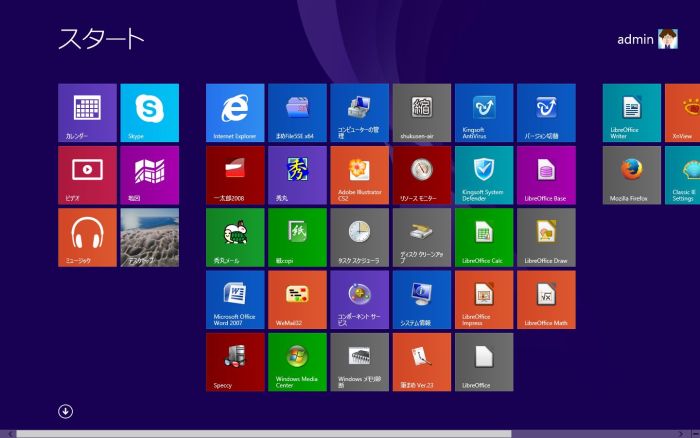Launch Speccy tile

(235, 362)
